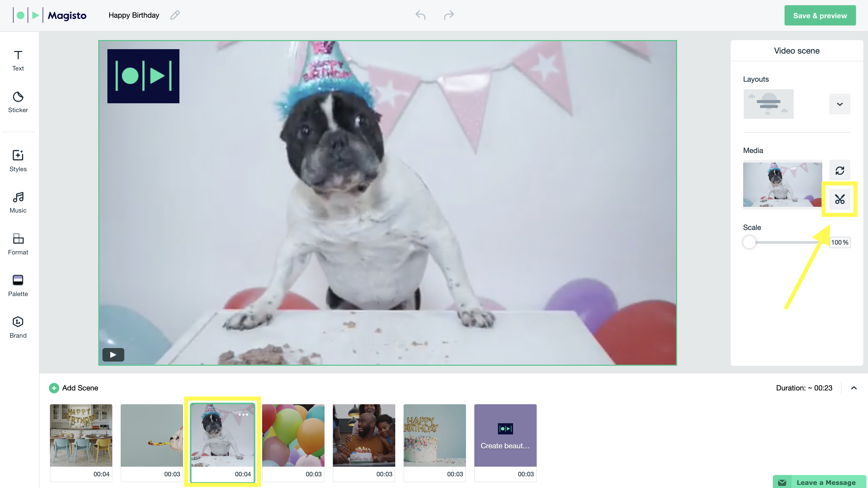Select the logo overlay on the canvas
The image size is (868, 488).
(x=143, y=76)
